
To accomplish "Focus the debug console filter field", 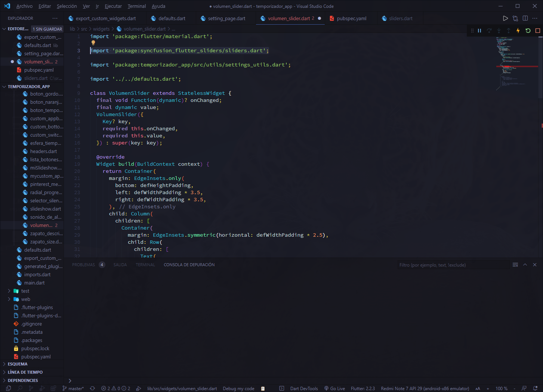I will (x=453, y=265).
